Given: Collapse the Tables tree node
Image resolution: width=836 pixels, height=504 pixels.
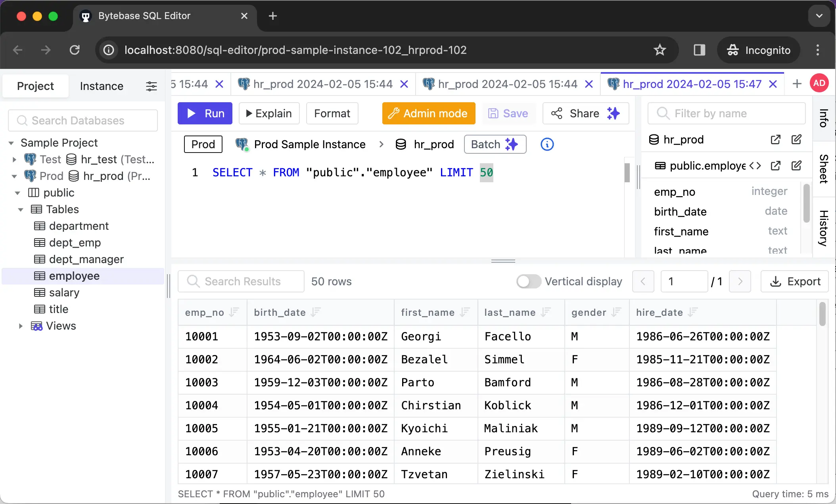Looking at the screenshot, I should pos(21,209).
